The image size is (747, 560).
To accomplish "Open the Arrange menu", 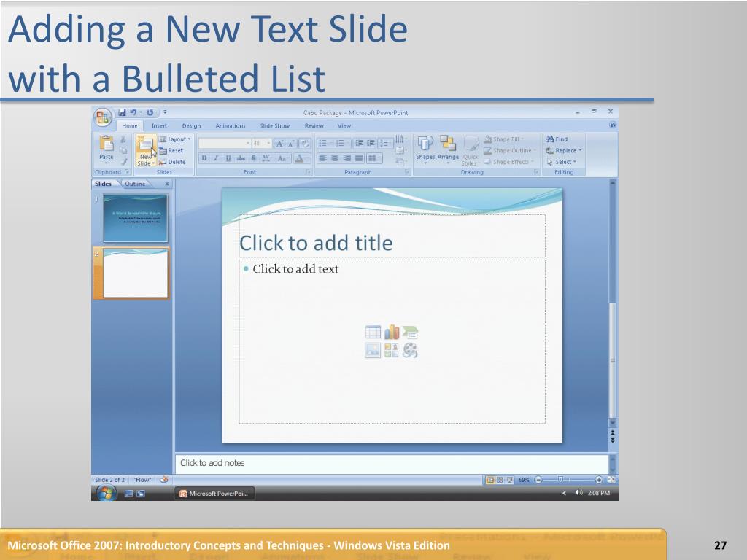I will click(x=448, y=149).
